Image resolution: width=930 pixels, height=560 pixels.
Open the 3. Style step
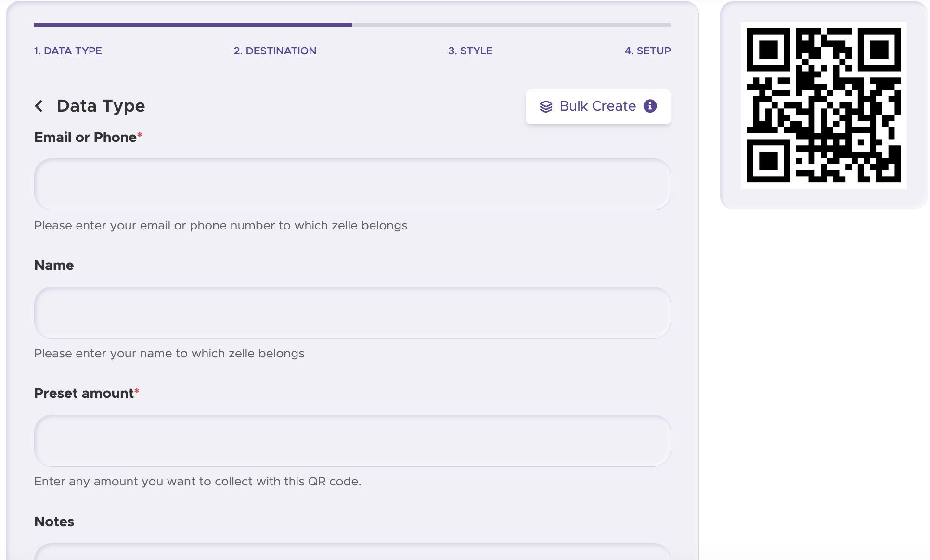(x=470, y=51)
